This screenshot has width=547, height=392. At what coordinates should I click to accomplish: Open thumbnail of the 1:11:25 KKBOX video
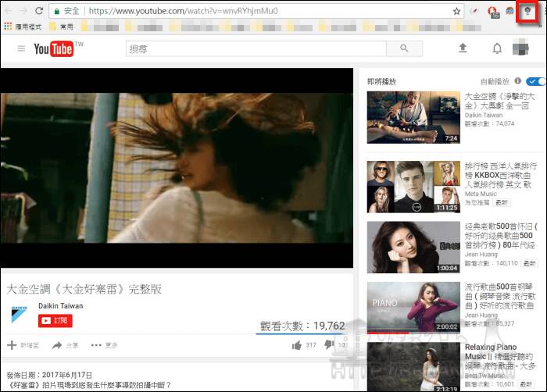click(x=413, y=187)
